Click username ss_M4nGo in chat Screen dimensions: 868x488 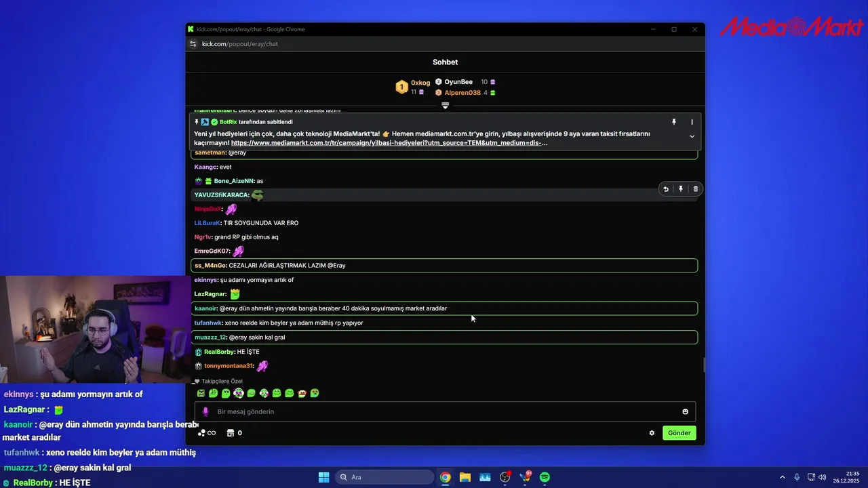[x=210, y=266]
